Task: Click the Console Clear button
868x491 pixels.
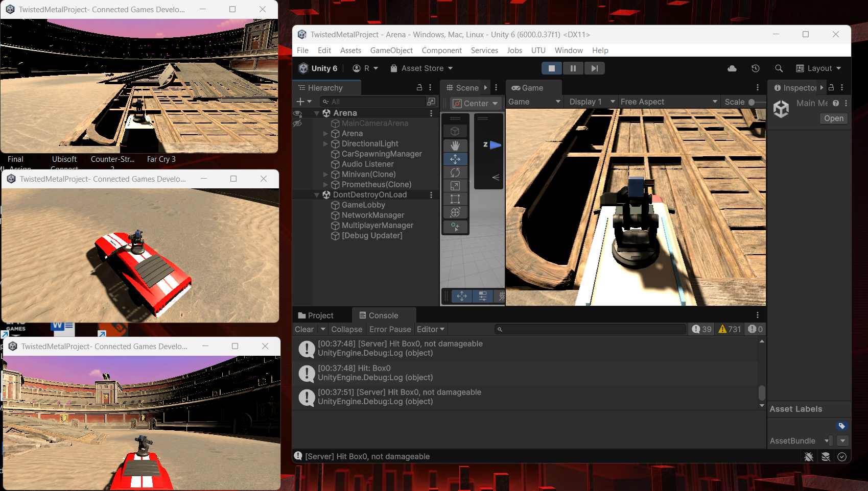Action: [304, 330]
